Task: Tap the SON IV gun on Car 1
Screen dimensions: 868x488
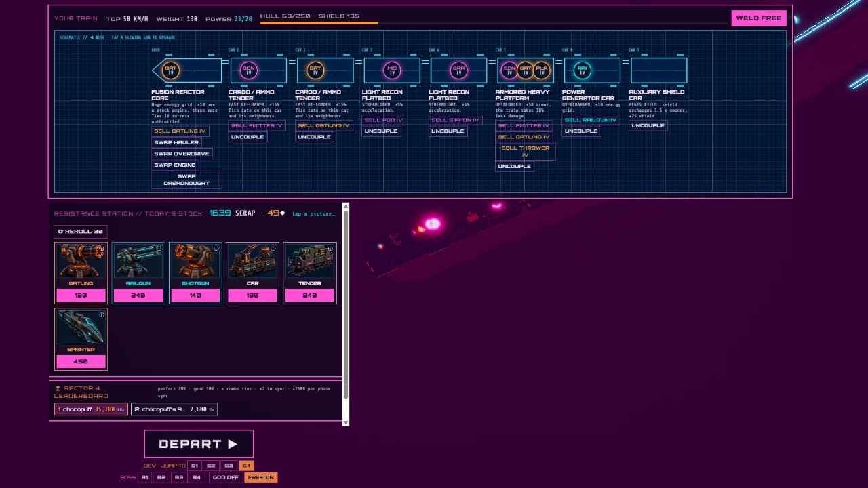Action: coord(248,70)
